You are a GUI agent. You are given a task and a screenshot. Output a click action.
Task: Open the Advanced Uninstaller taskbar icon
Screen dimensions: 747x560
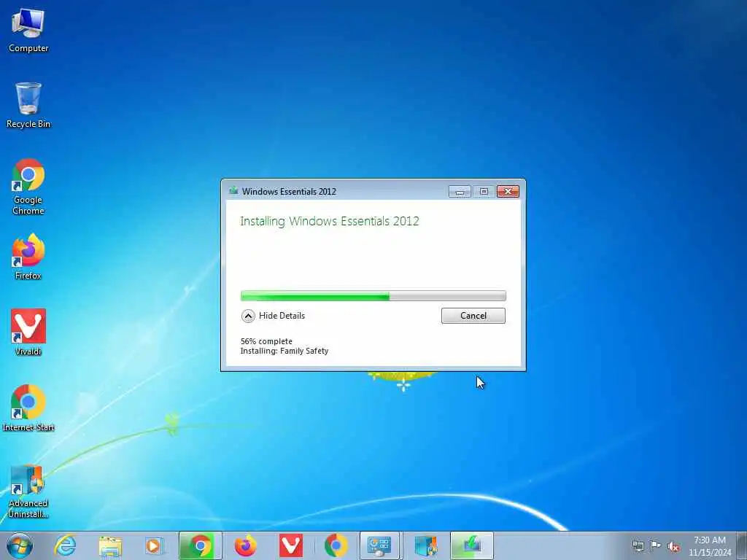(x=426, y=545)
